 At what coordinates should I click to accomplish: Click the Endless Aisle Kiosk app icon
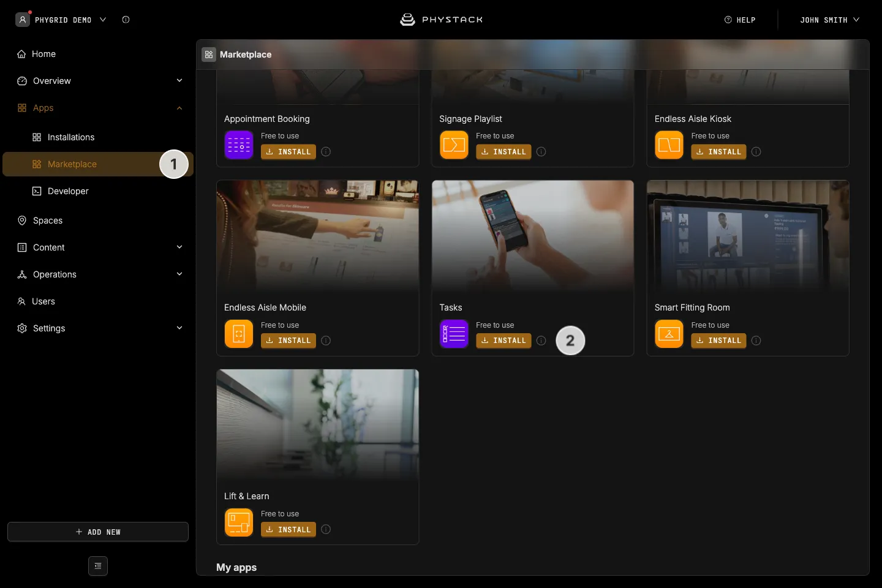pos(669,145)
